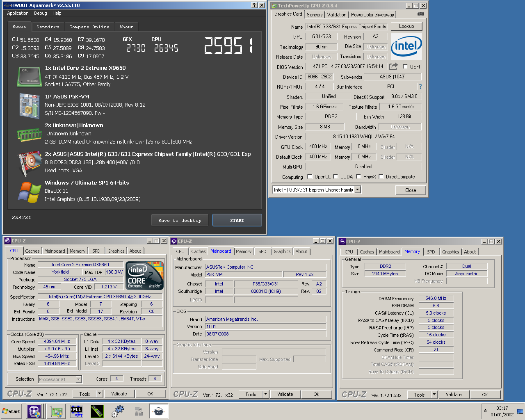
Task: Click the motherboard icon beside ASUS P5K-VM
Action: tap(29, 105)
